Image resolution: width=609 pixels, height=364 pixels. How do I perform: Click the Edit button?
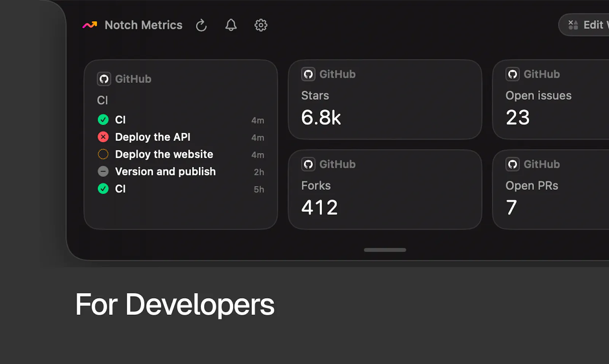click(584, 25)
